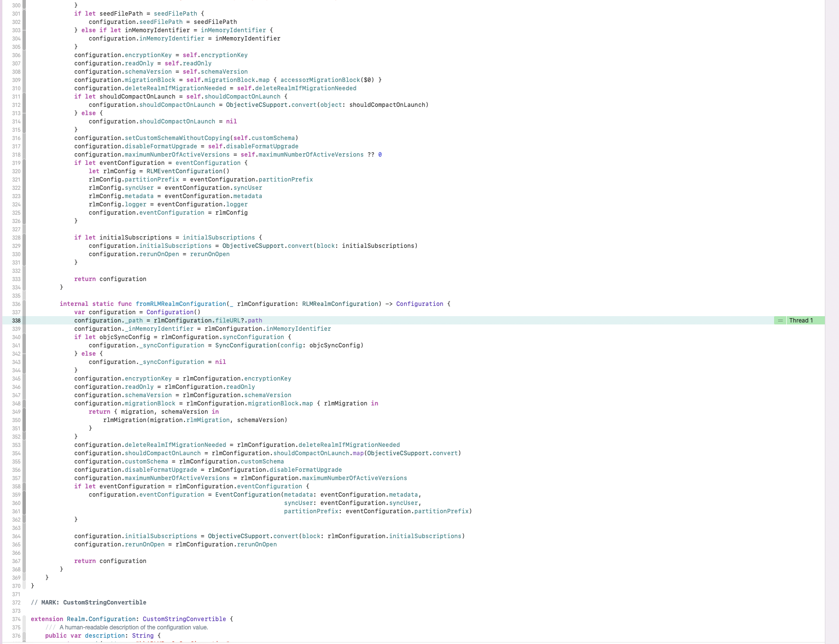Screen dimensions: 839x644
Task: Click configuration.rerunOnOpen on line 365
Action: pos(120,544)
